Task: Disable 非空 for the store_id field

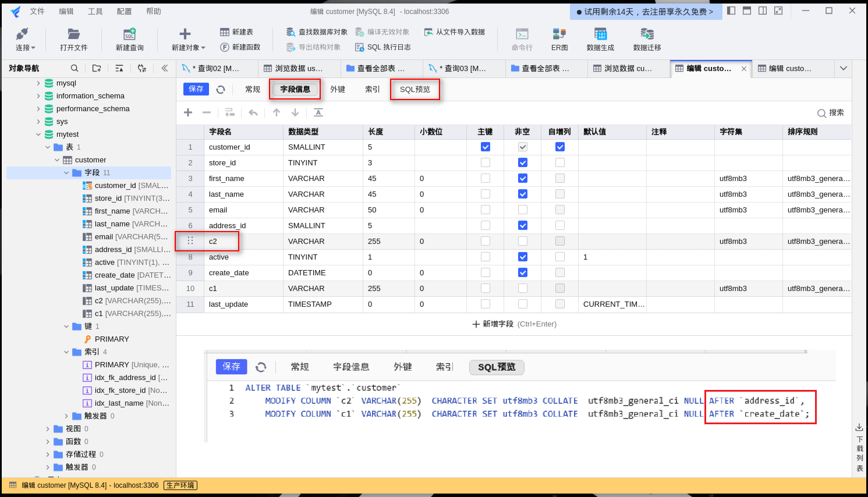Action: (x=522, y=162)
